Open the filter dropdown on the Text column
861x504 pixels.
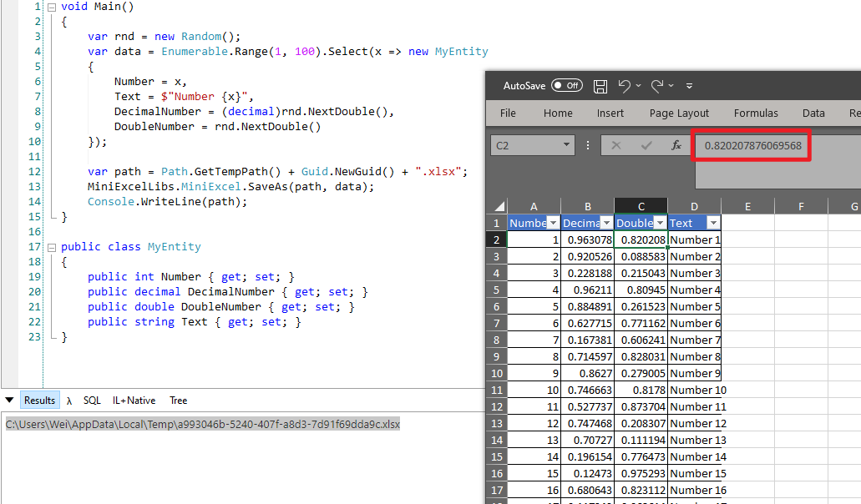tap(712, 223)
